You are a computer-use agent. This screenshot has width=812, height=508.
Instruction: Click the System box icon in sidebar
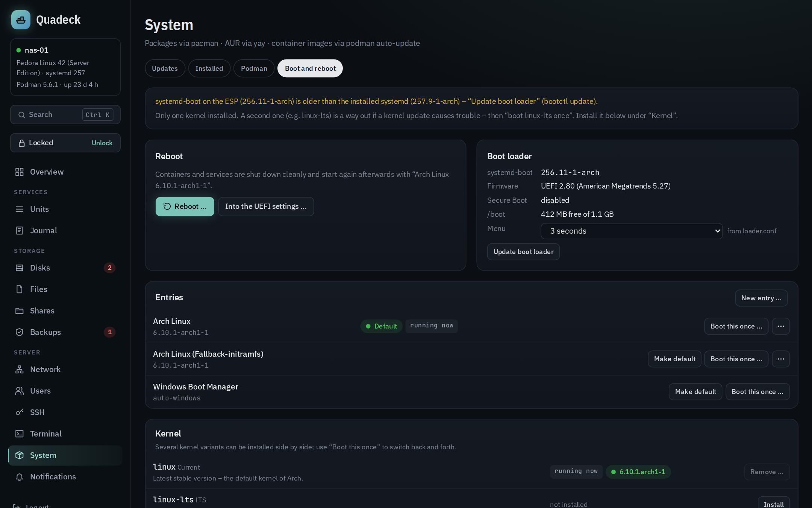[x=20, y=455]
